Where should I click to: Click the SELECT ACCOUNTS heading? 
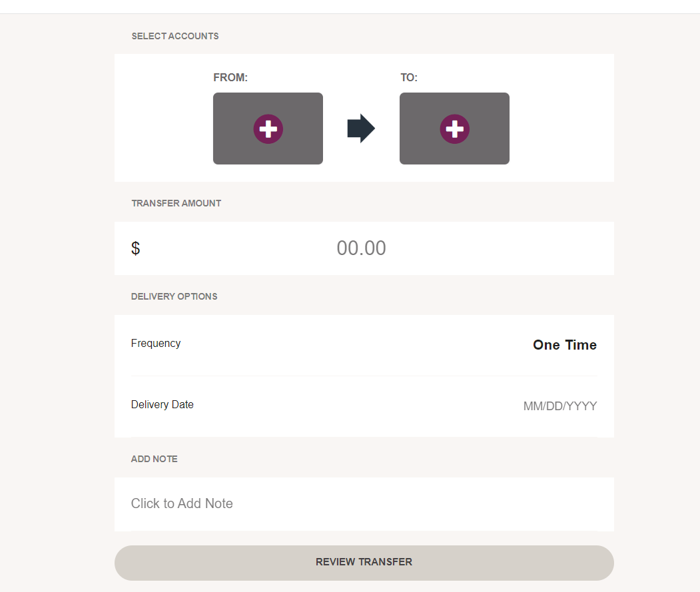pos(175,36)
